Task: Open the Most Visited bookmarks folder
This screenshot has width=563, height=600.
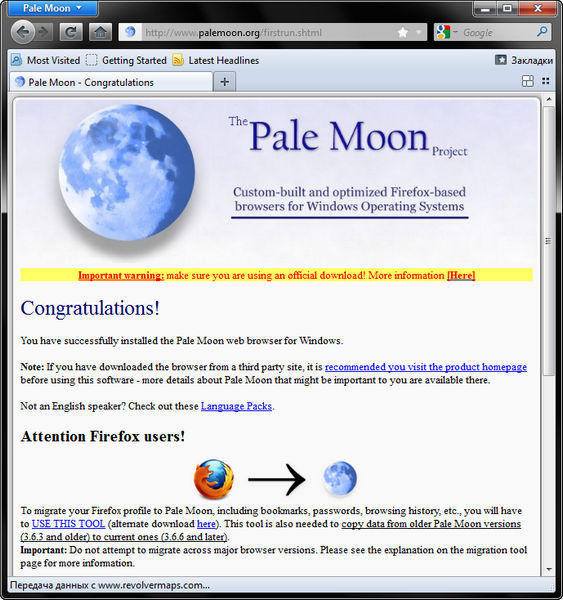Action: (x=46, y=60)
